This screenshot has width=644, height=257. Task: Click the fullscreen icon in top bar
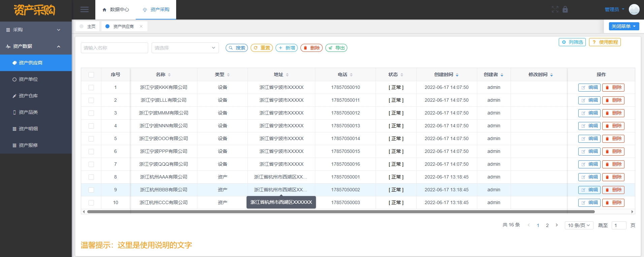(555, 9)
